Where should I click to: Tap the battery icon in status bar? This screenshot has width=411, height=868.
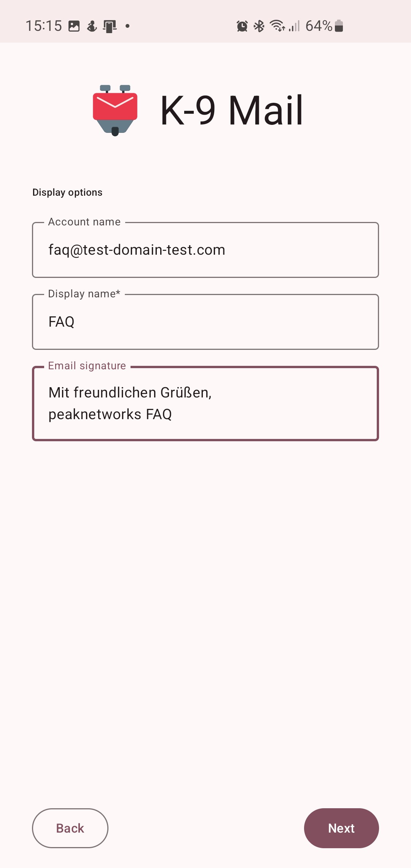pos(339,26)
